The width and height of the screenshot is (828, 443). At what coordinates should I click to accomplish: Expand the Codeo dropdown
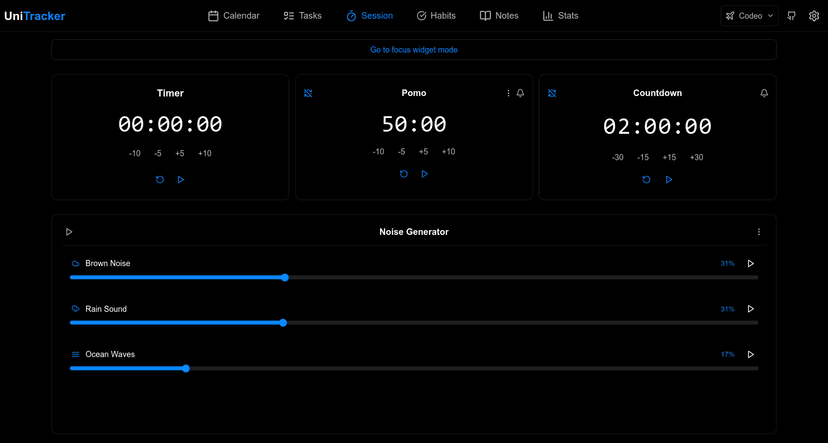[749, 16]
